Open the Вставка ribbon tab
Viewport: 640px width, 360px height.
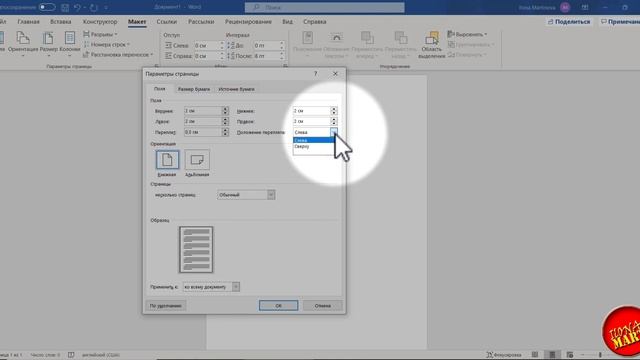click(60, 22)
